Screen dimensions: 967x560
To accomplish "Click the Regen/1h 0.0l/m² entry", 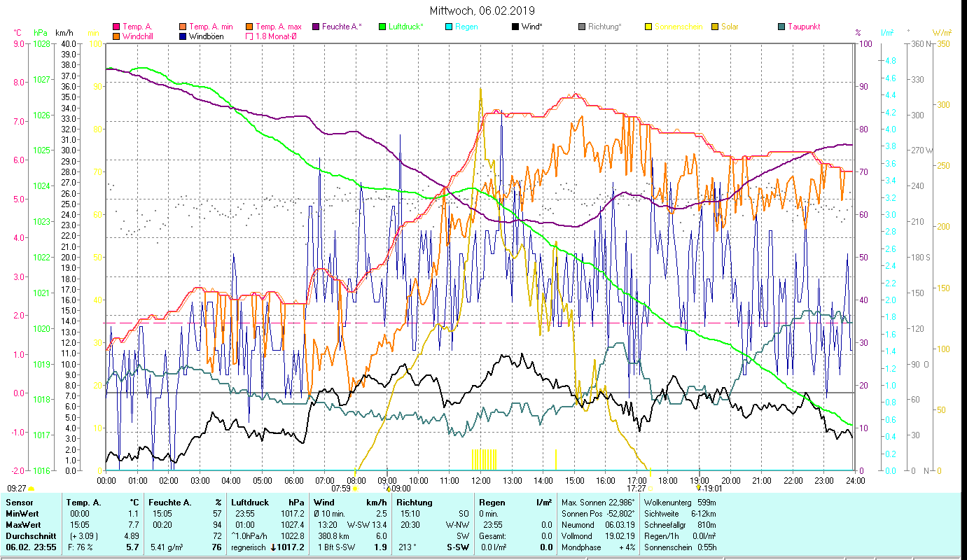I will tap(679, 535).
